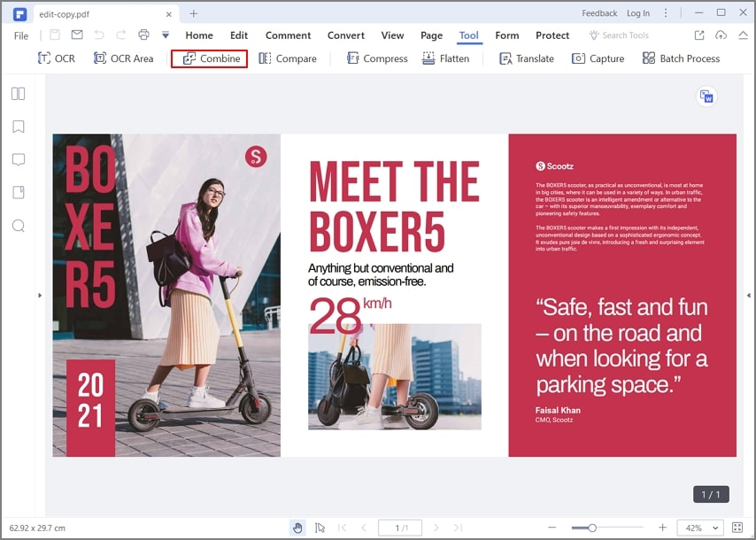Show the Comments panel
Image resolution: width=756 pixels, height=540 pixels.
coord(19,159)
